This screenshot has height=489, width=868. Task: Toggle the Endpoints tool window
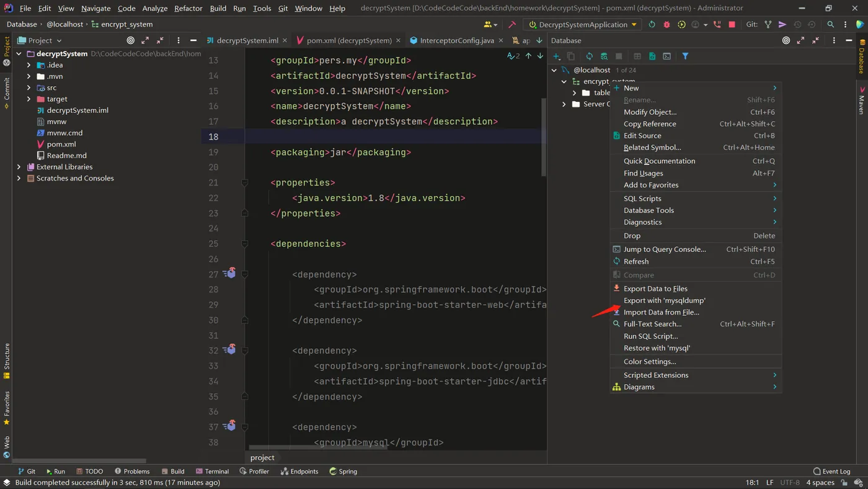tap(299, 471)
